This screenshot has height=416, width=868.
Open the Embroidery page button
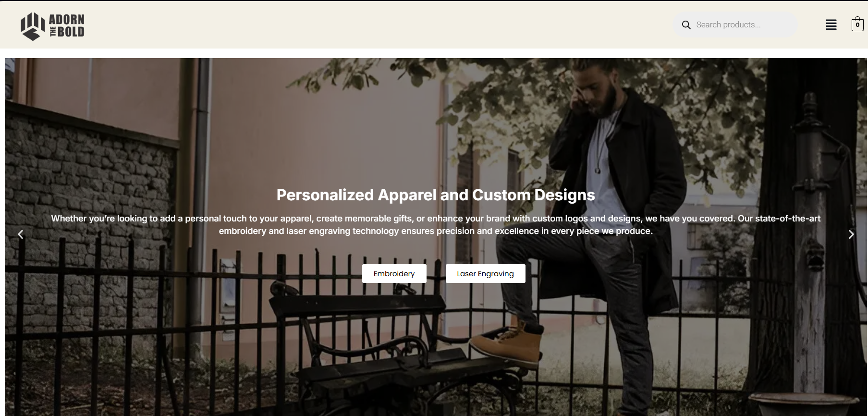(394, 273)
